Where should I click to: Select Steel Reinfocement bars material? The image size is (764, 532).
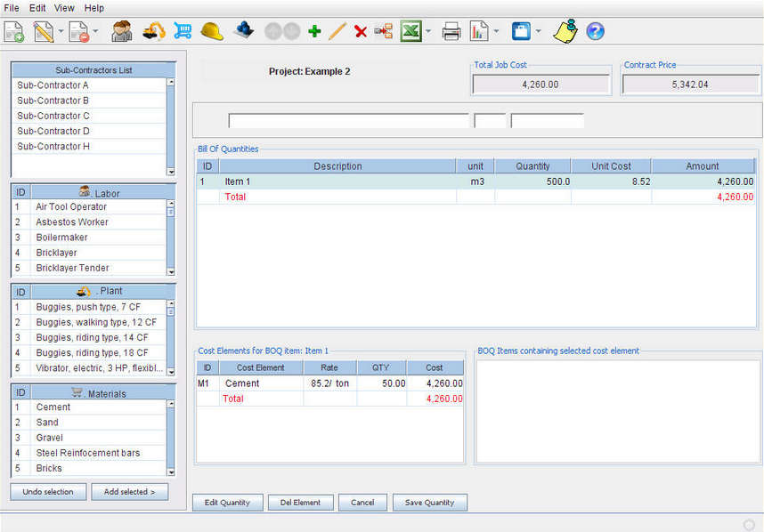click(89, 453)
